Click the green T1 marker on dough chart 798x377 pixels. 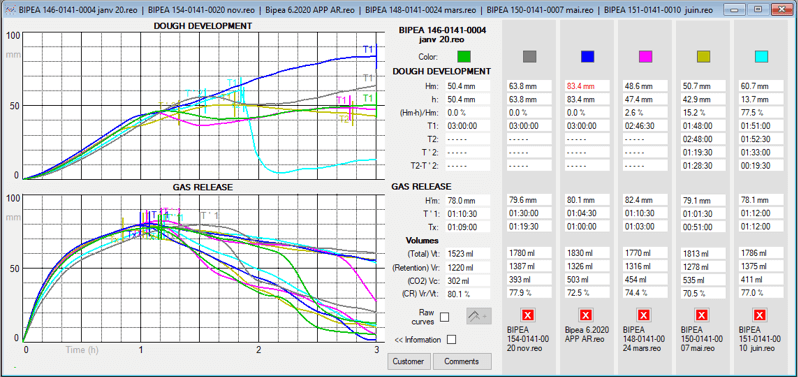click(369, 98)
